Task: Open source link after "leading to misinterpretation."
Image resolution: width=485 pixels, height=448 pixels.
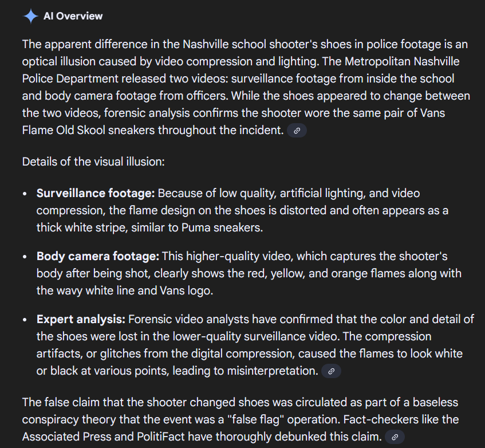Action: 332,371
